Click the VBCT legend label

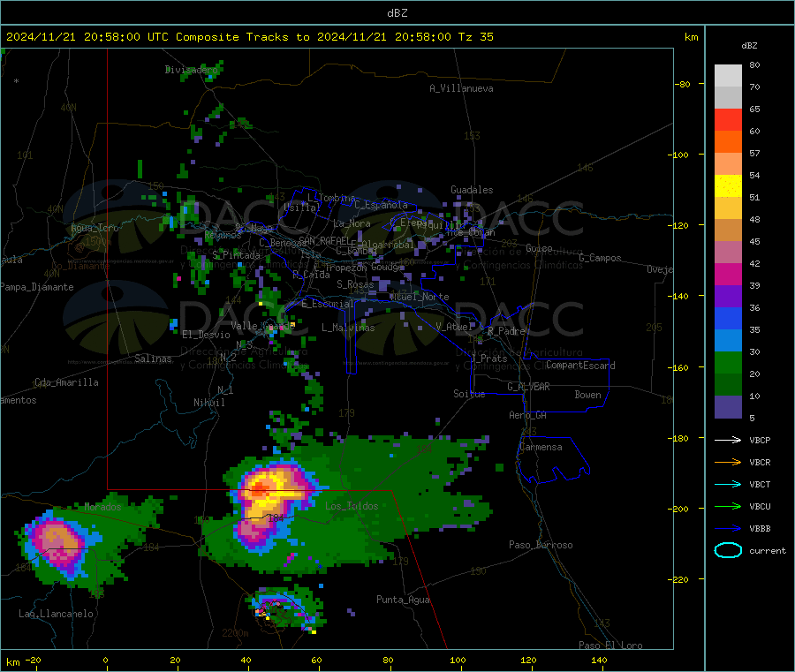click(x=760, y=485)
